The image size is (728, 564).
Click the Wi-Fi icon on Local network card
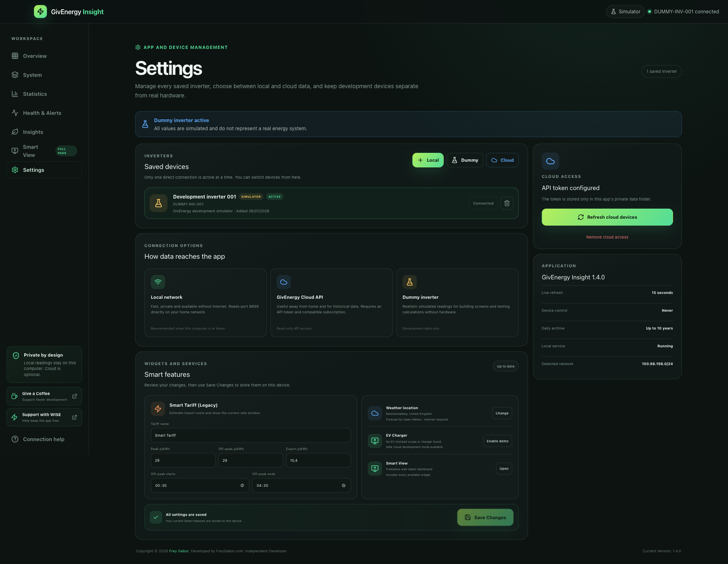pos(158,282)
